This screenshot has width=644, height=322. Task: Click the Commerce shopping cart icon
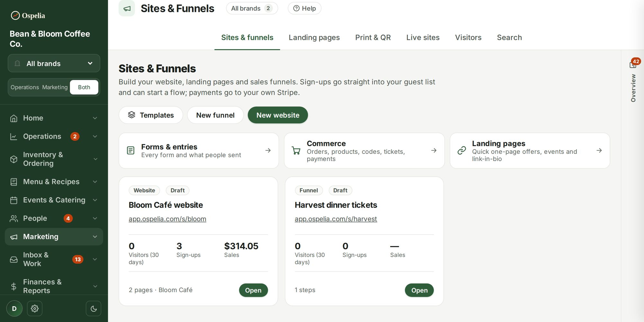296,150
